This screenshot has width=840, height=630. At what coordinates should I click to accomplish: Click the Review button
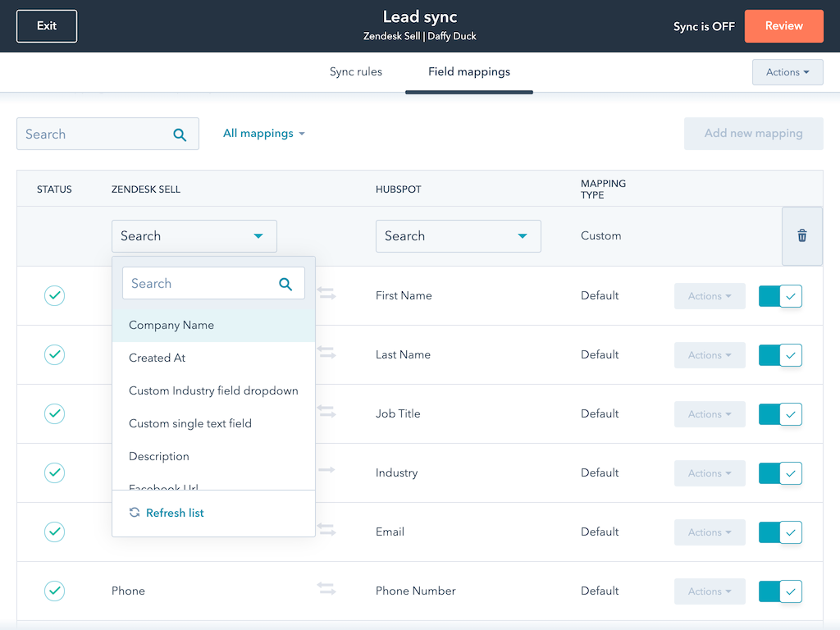click(x=783, y=25)
